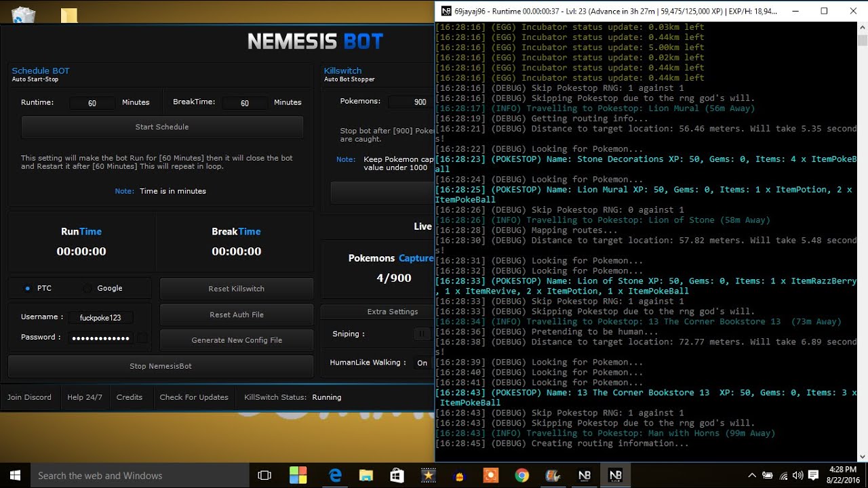Screen dimensions: 868x488
Task: Open the Help 24/7 item
Action: click(85, 397)
